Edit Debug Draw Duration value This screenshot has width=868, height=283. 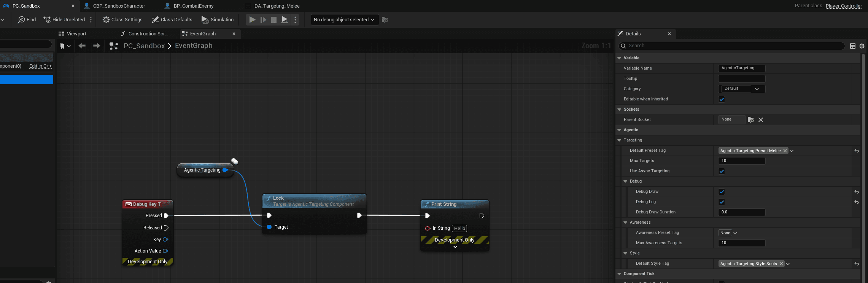pyautogui.click(x=742, y=212)
